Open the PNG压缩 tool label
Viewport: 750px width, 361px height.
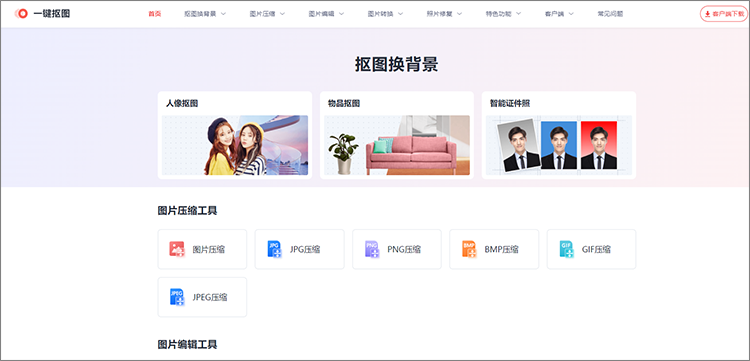coord(404,249)
